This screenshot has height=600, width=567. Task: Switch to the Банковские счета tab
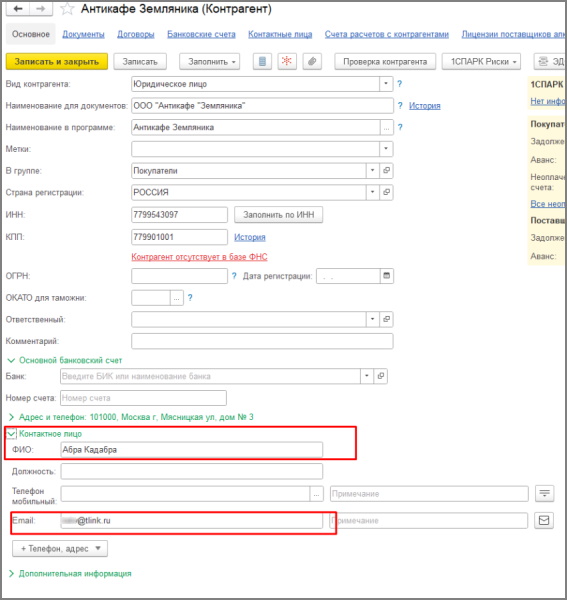click(x=201, y=34)
